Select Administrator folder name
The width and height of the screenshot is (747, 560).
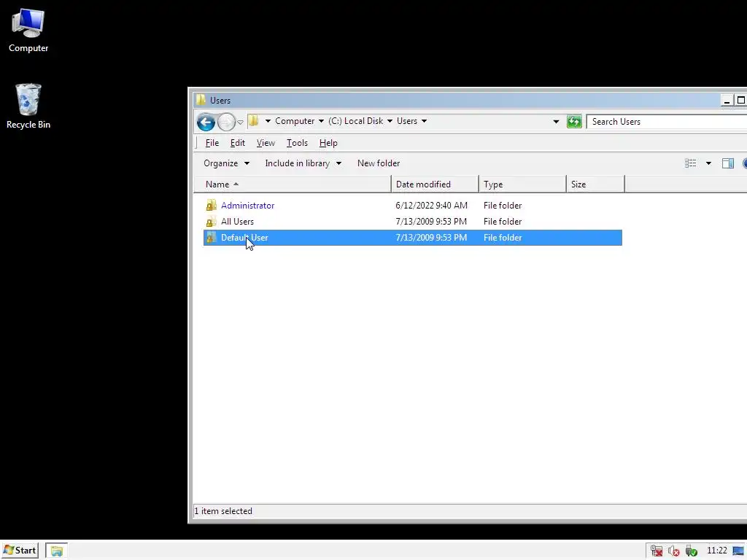click(x=248, y=205)
